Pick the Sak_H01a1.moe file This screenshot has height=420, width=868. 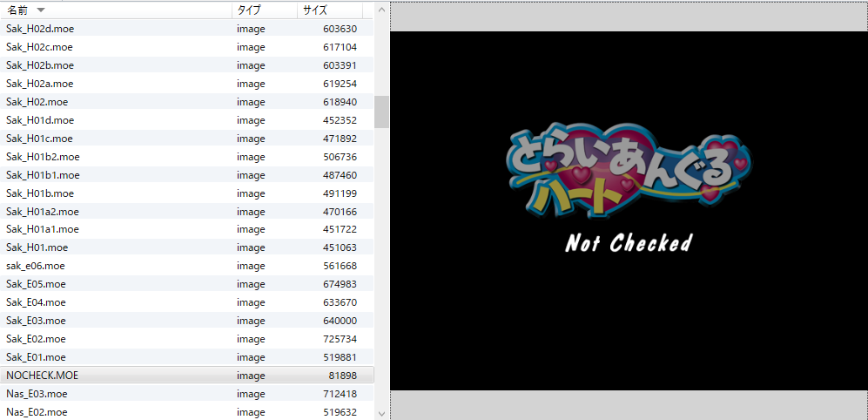[43, 229]
